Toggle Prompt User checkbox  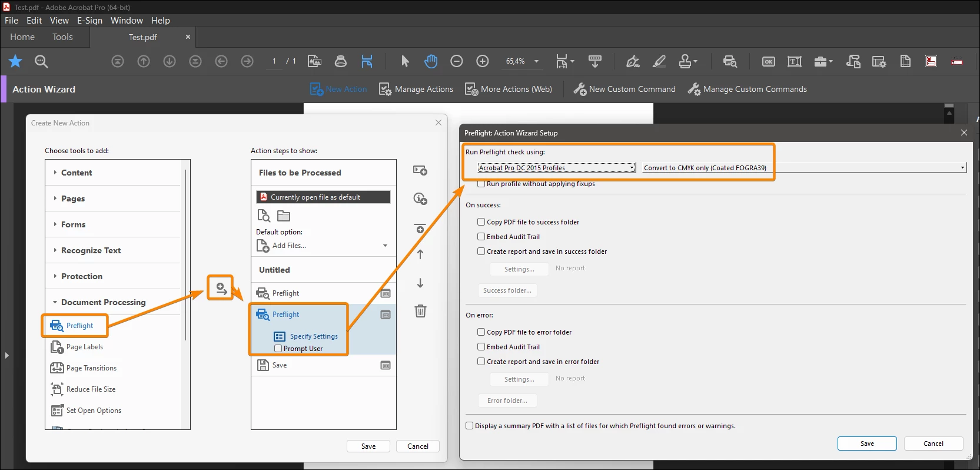tap(278, 349)
